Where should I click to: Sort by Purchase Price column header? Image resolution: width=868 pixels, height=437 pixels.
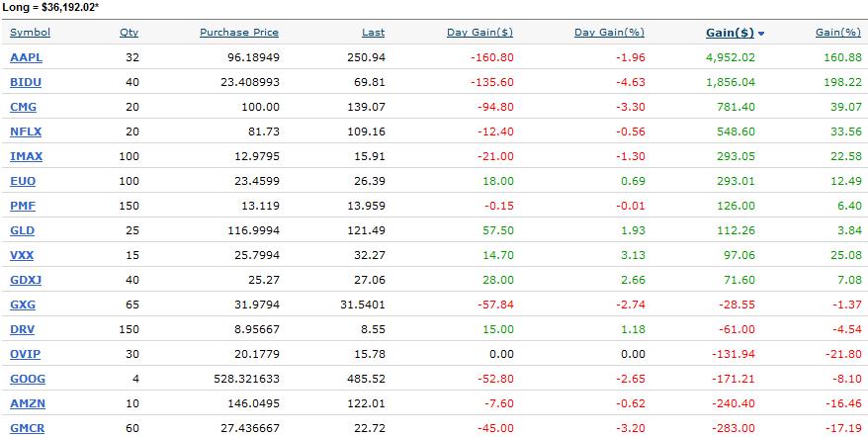coord(239,32)
